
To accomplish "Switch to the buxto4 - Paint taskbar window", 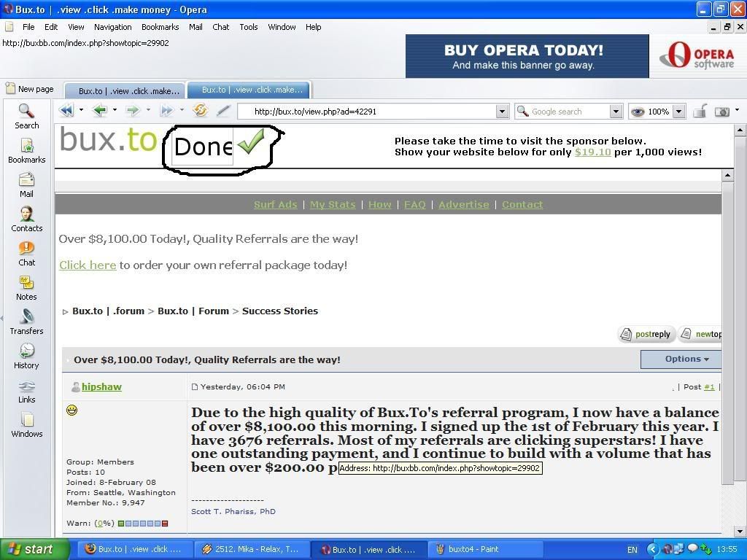I will tap(484, 549).
